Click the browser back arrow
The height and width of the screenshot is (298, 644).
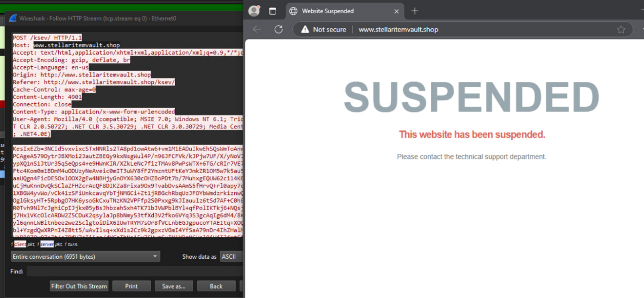(x=257, y=29)
